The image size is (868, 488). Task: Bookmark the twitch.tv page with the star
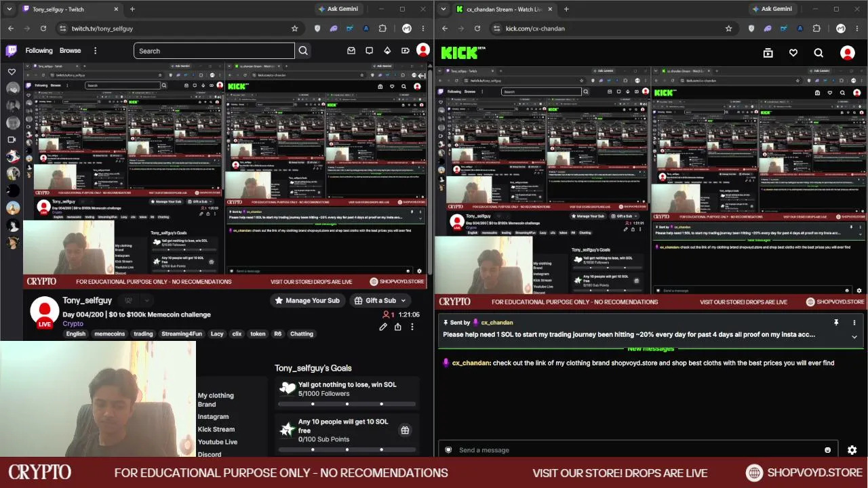pos(294,28)
